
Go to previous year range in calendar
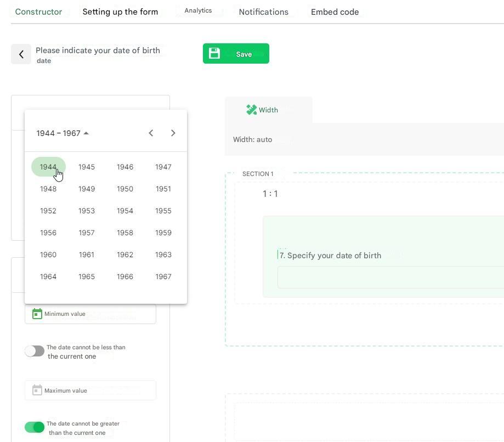(151, 133)
